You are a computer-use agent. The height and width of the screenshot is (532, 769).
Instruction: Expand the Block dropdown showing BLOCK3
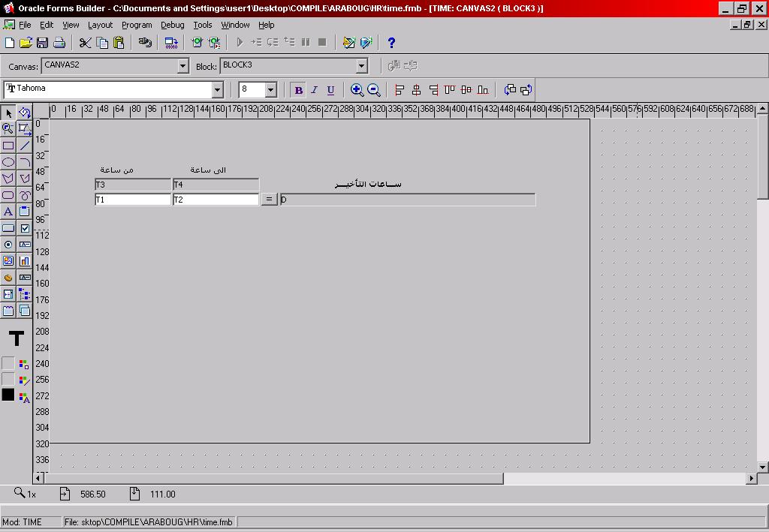coord(361,66)
